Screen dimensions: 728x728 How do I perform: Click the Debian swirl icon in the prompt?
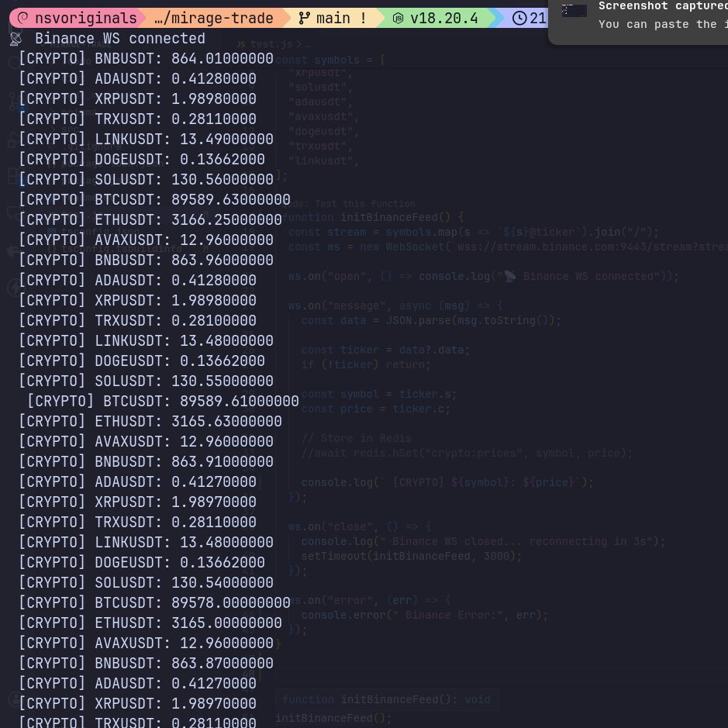(x=22, y=18)
